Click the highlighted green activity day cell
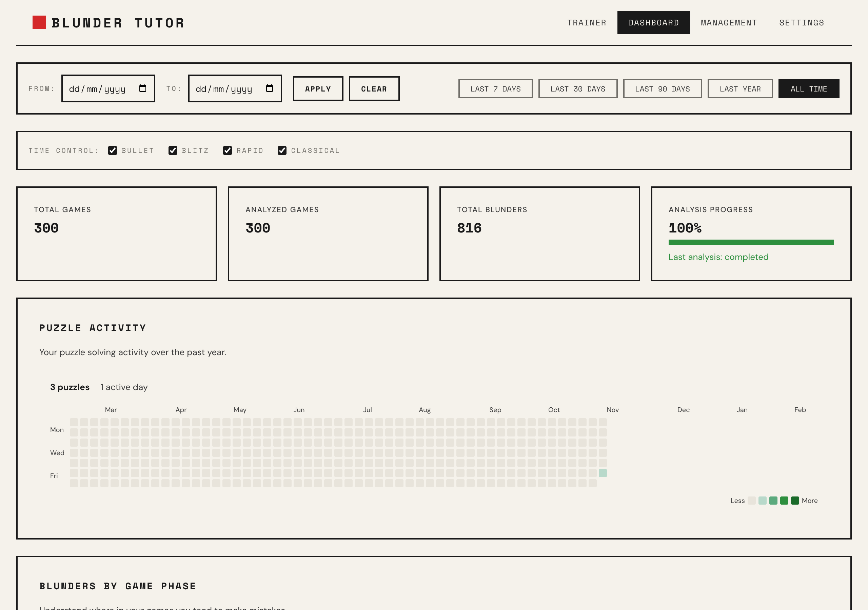The image size is (868, 610). pyautogui.click(x=603, y=473)
